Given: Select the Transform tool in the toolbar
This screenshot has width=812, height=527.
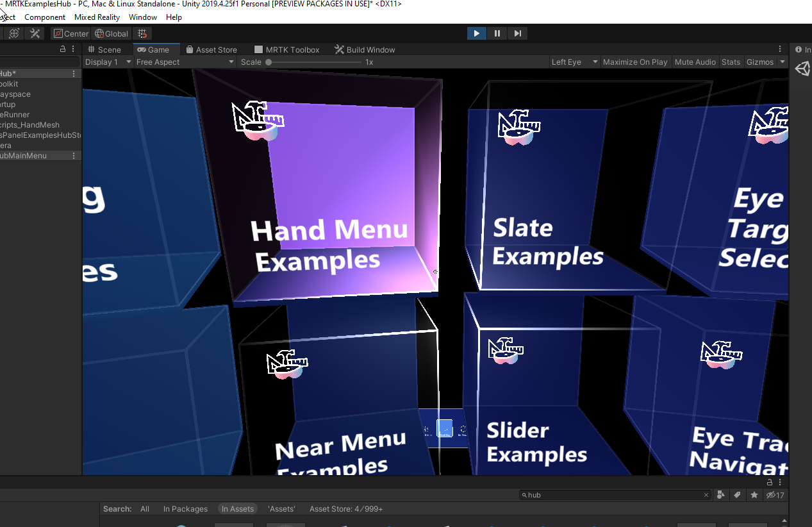Looking at the screenshot, I should (14, 33).
